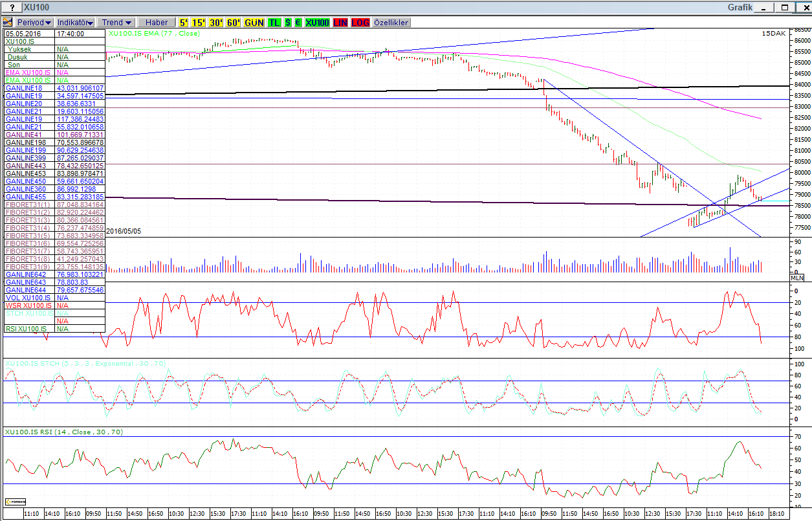Select the 5-minute period button

[184, 22]
